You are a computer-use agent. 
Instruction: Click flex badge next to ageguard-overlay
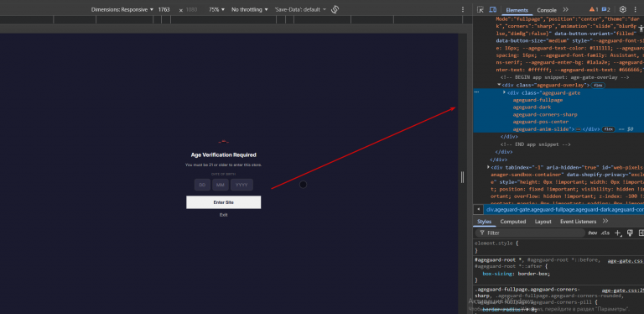click(598, 85)
